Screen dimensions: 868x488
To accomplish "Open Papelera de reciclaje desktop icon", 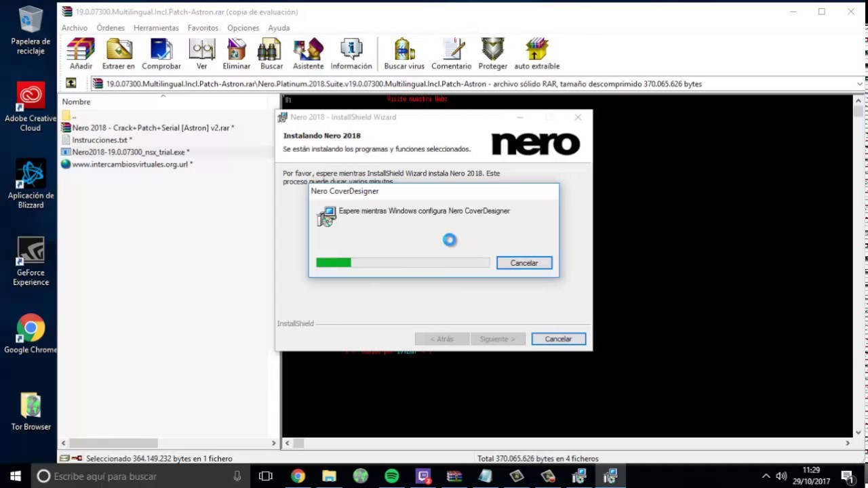I will [31, 30].
